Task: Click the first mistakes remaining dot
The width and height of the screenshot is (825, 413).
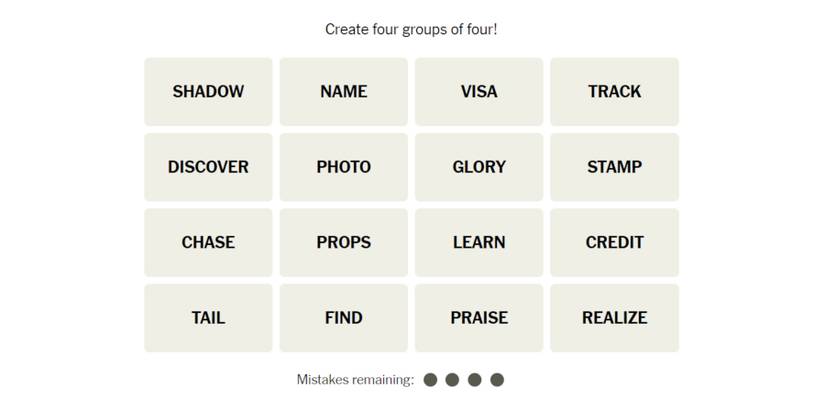Action: point(431,380)
